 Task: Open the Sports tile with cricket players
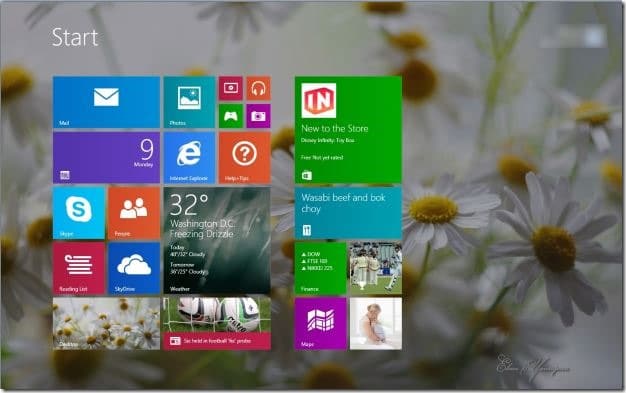tap(376, 268)
